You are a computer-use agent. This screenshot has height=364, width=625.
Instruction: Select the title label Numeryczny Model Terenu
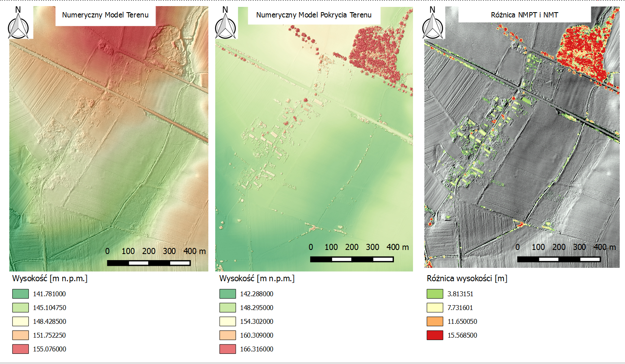tap(105, 15)
